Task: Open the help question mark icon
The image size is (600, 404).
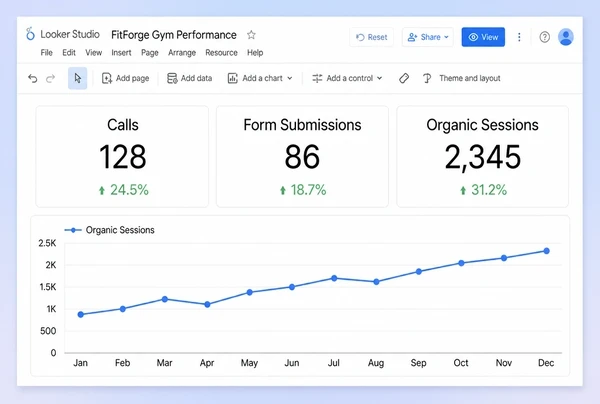Action: click(545, 37)
